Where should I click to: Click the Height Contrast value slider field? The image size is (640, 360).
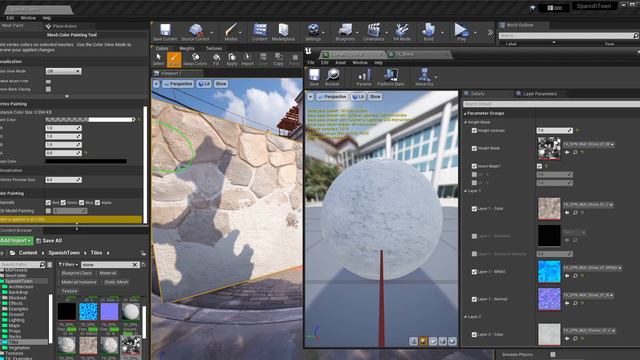coord(554,131)
